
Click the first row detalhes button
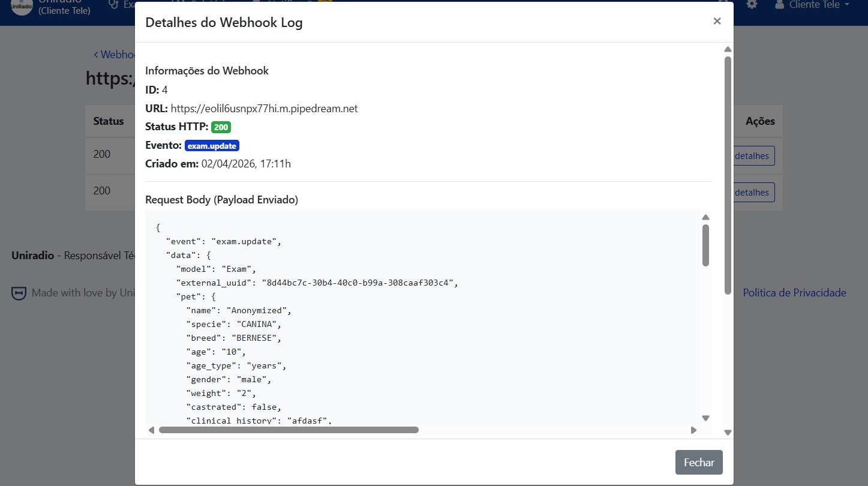[x=753, y=156]
